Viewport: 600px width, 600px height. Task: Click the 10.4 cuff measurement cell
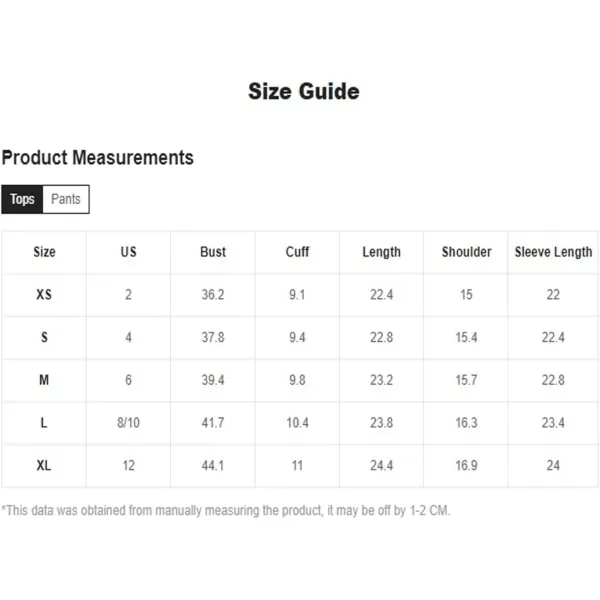(x=297, y=423)
